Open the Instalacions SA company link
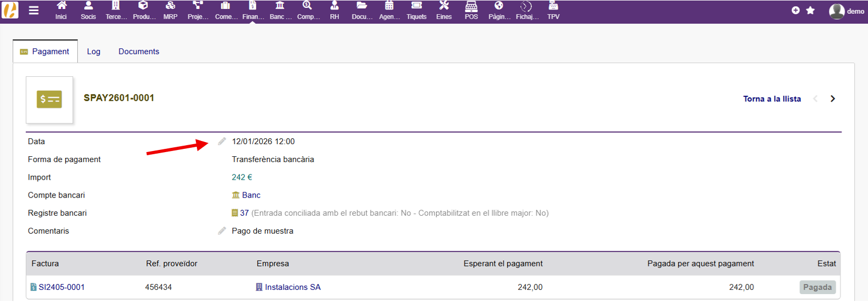 (x=292, y=287)
